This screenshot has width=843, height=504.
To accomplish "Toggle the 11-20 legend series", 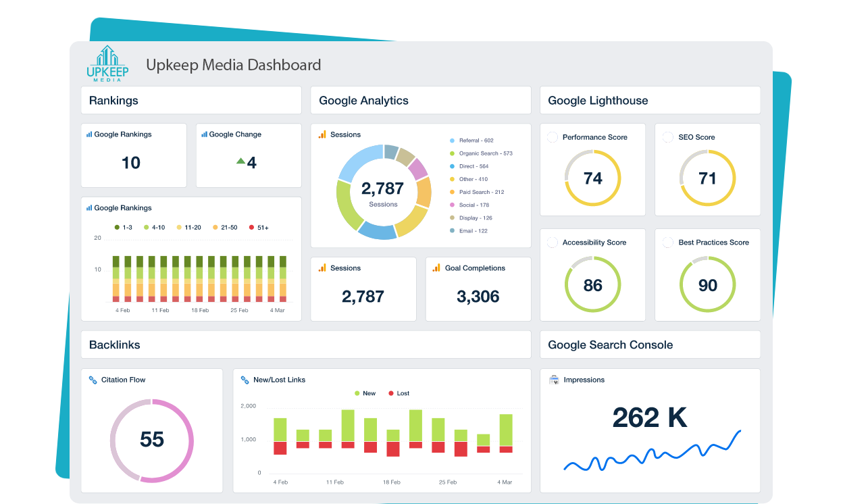I will coord(188,228).
